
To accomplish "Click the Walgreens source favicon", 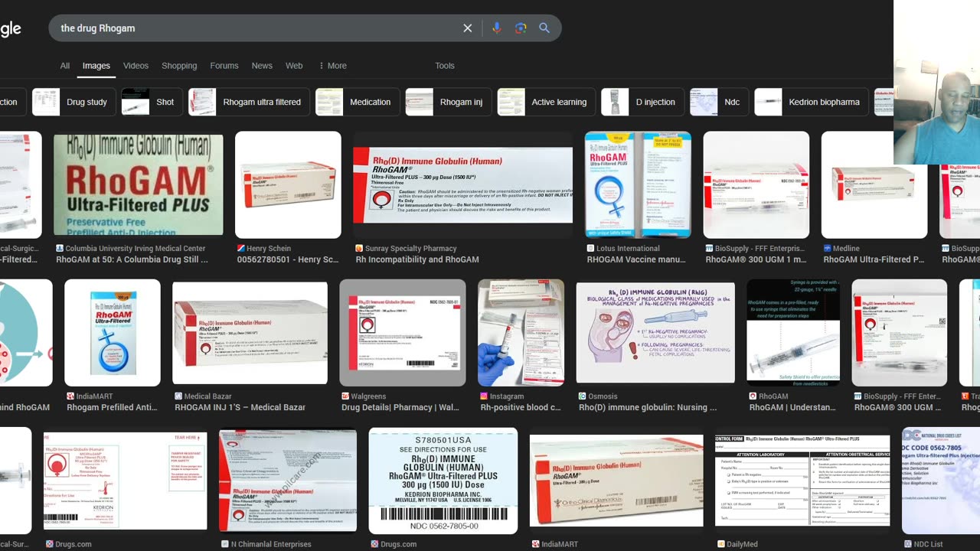I will tap(345, 396).
